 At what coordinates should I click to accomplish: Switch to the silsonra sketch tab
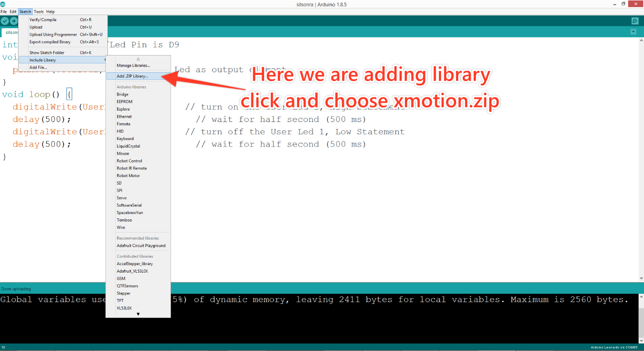(11, 33)
